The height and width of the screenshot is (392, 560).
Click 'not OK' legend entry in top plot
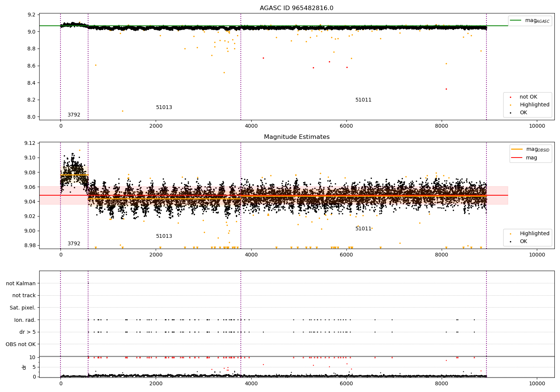coord(524,97)
